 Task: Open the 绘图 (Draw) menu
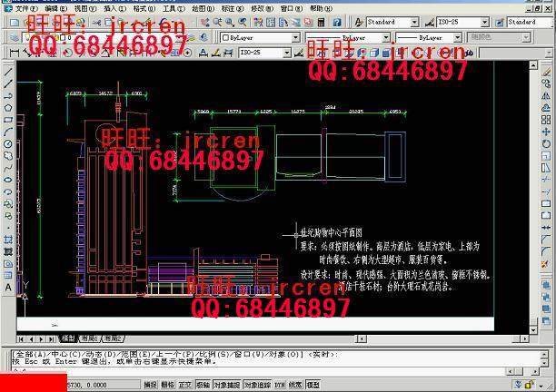coord(204,8)
